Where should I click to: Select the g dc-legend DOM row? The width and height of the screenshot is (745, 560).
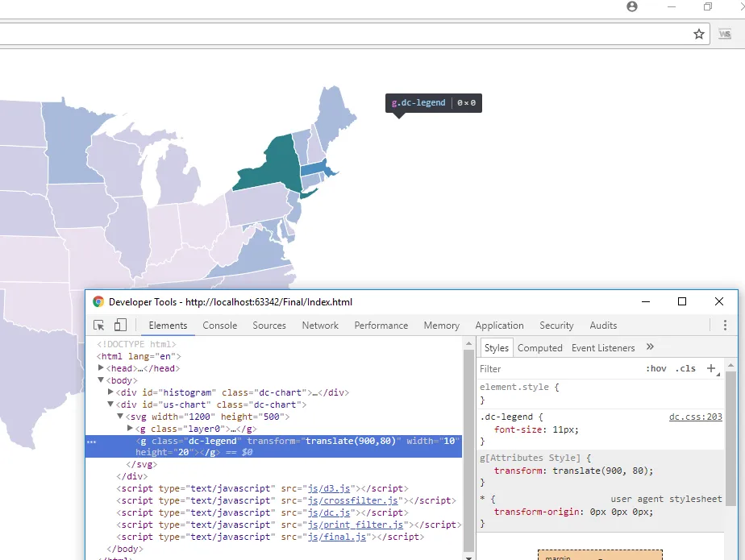coord(273,446)
